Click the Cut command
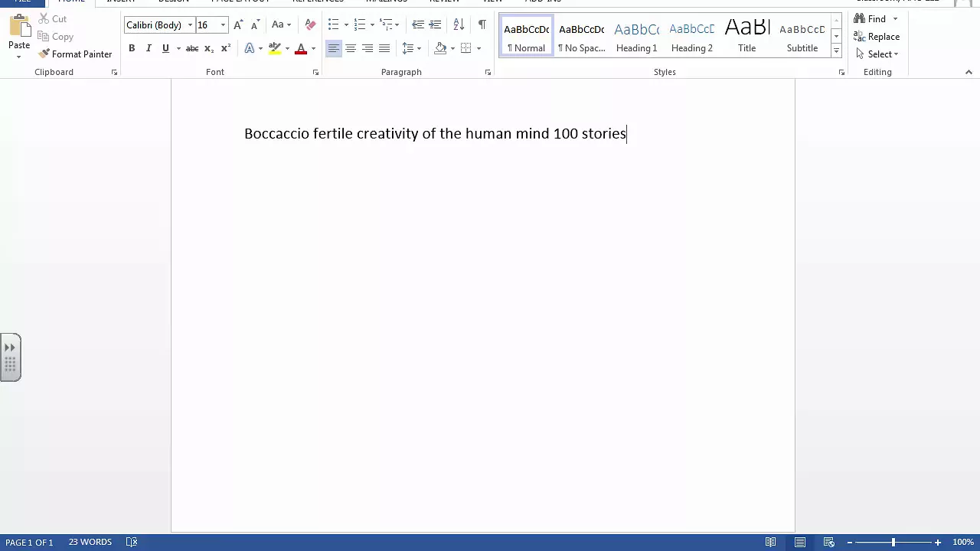 53,18
